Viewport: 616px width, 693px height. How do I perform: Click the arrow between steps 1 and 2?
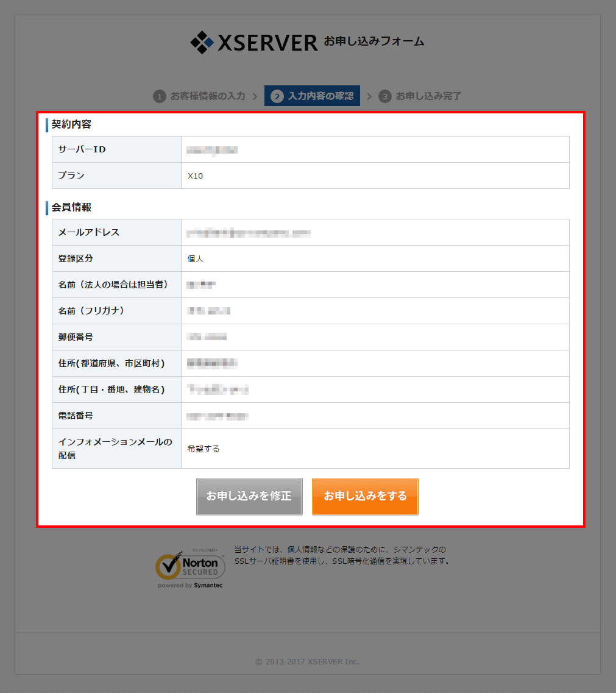(x=255, y=96)
